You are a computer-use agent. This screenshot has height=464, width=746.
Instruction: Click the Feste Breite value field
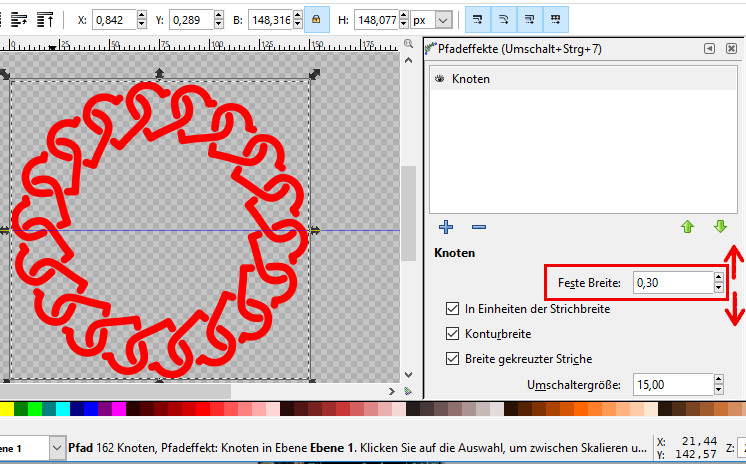[673, 283]
